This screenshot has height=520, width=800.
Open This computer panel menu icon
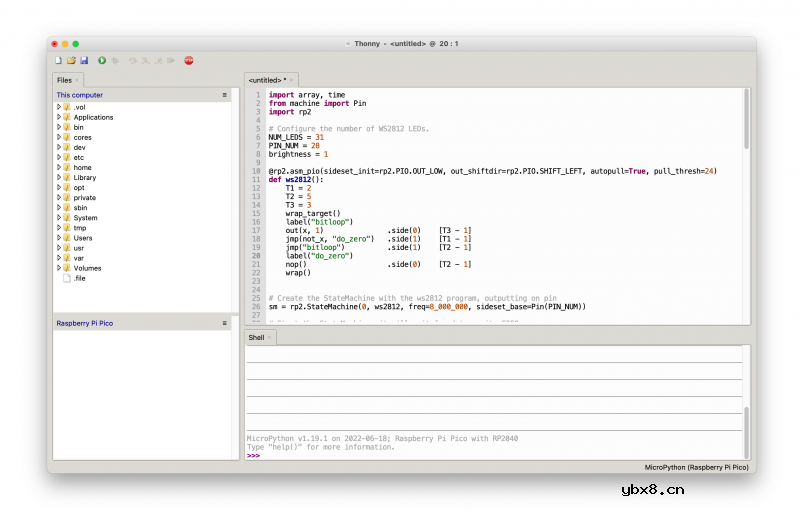pos(224,95)
